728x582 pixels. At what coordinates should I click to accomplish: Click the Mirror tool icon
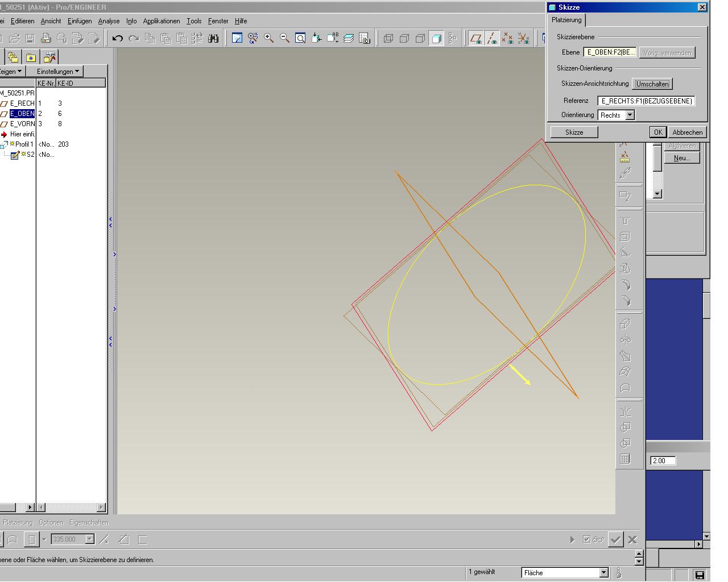pyautogui.click(x=625, y=411)
